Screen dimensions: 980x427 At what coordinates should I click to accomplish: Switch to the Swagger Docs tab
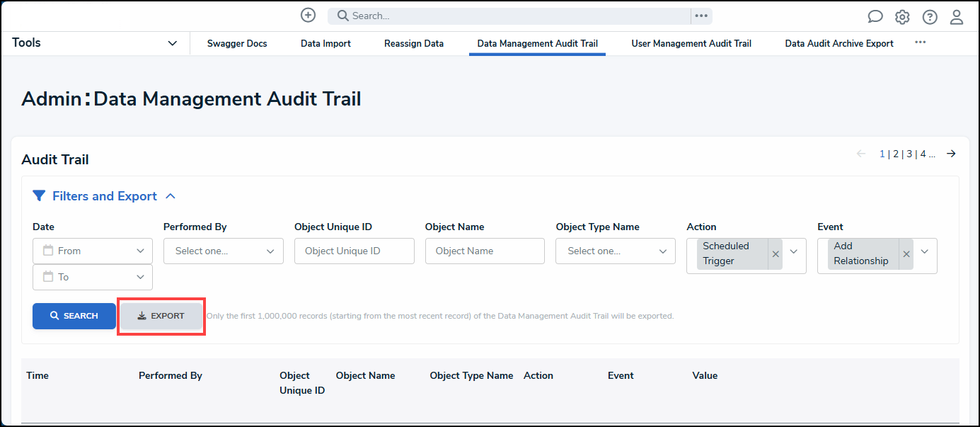237,43
